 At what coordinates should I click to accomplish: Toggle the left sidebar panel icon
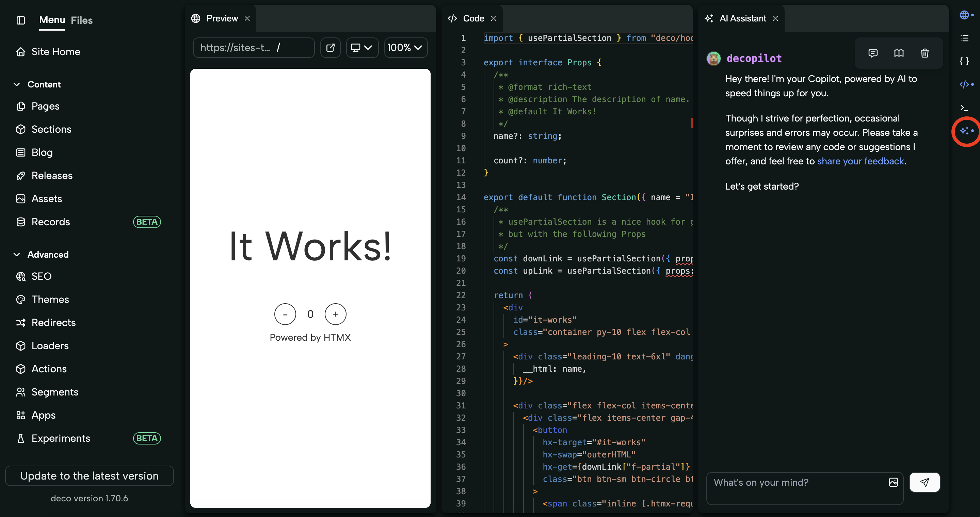[x=21, y=20]
